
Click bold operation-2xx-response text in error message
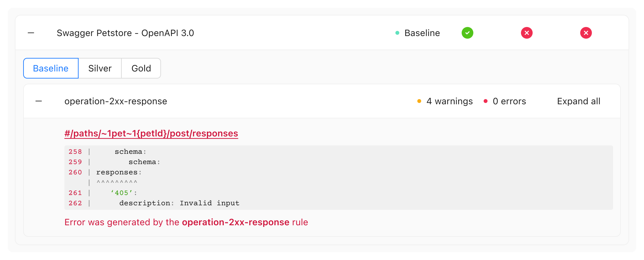pyautogui.click(x=235, y=222)
